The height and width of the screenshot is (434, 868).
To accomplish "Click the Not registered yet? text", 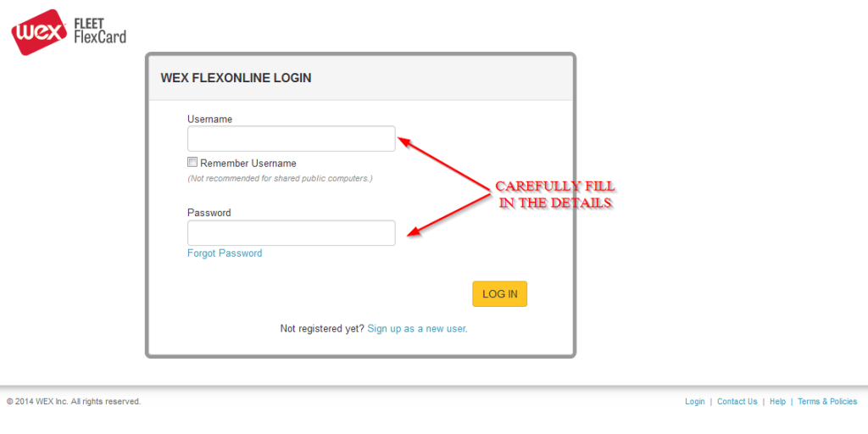I will pos(321,328).
